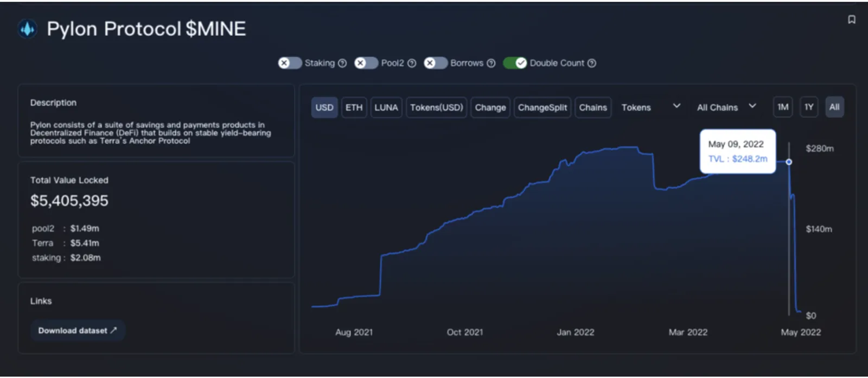Click the pool2 $1.49m value
868x378 pixels.
pos(85,228)
